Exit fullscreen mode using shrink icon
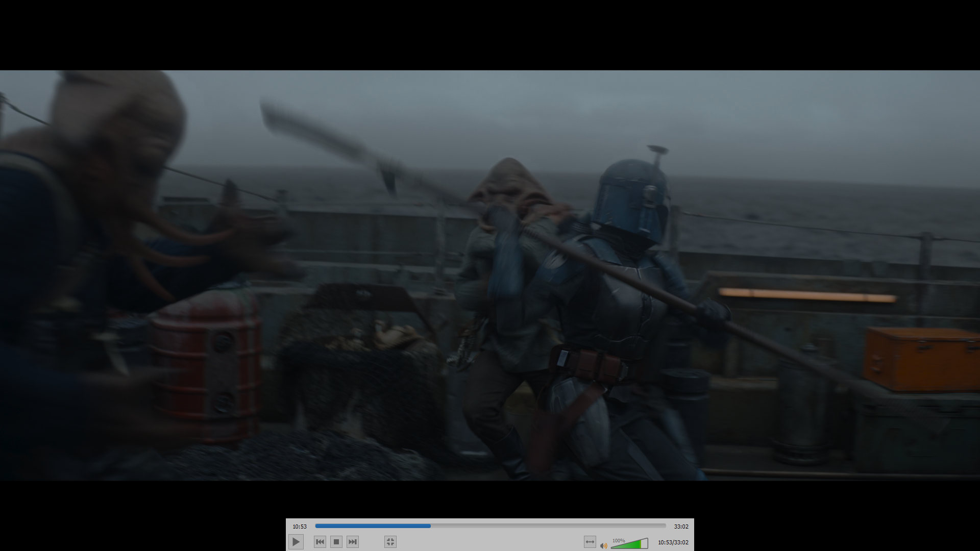 tap(390, 542)
